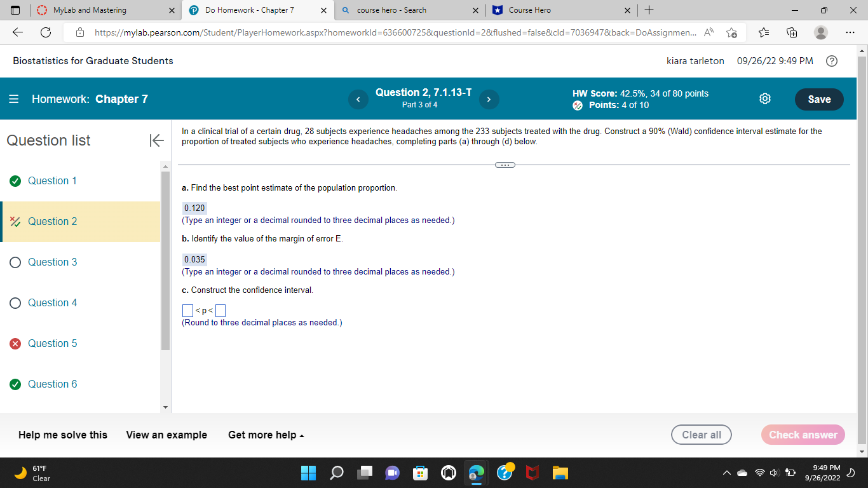Click the help question mark icon
Image resolution: width=868 pixels, height=488 pixels.
click(831, 61)
